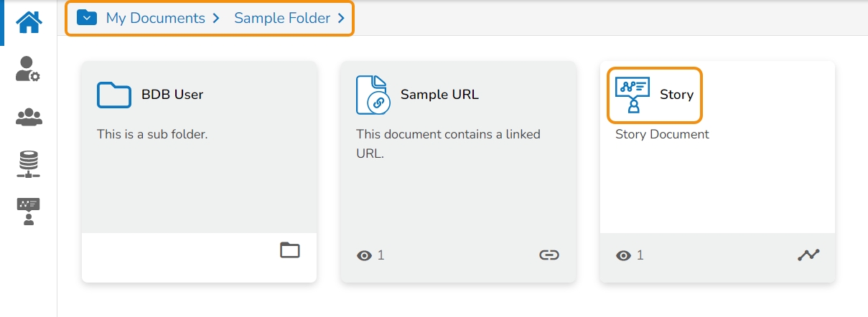Click the Story document icon
Screen dimensions: 868x317
point(633,95)
